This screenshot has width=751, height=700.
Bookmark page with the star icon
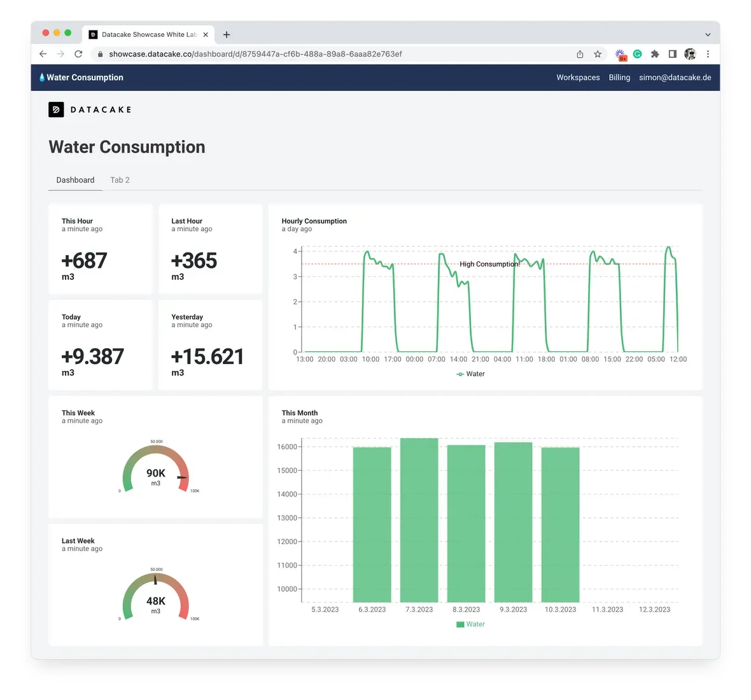[x=598, y=54]
